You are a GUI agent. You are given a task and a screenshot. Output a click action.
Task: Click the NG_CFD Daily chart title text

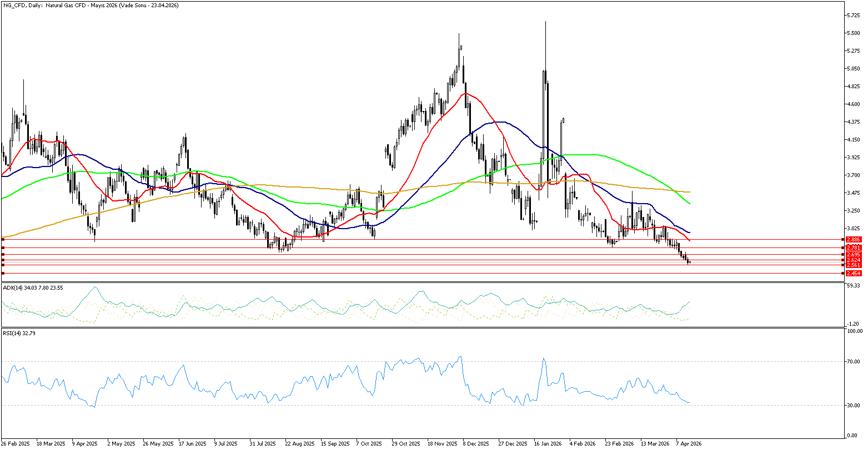91,5
